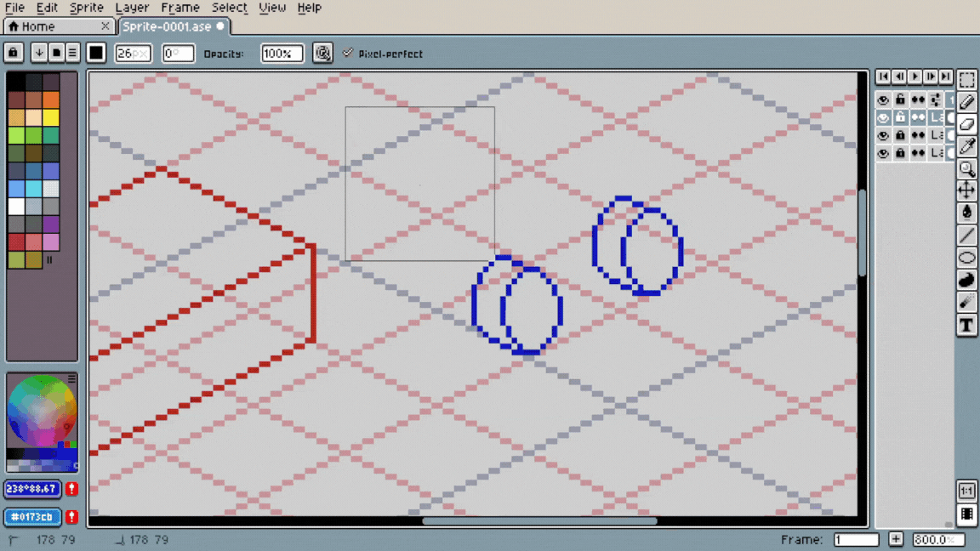Click the lines options icon in context bar
980x551 pixels.
tap(72, 53)
